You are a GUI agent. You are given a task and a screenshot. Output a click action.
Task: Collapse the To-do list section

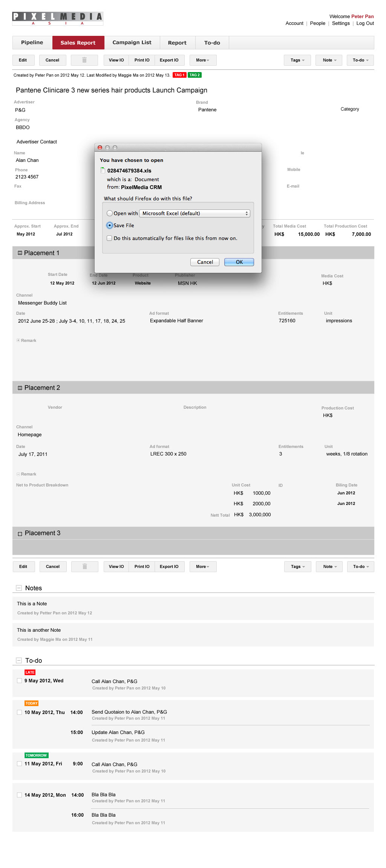click(19, 660)
